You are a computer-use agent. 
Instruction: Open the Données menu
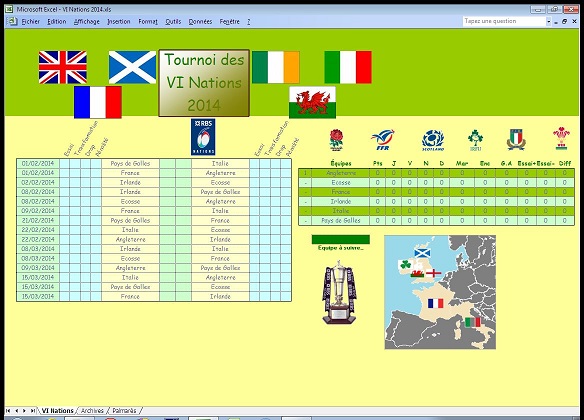pyautogui.click(x=200, y=22)
